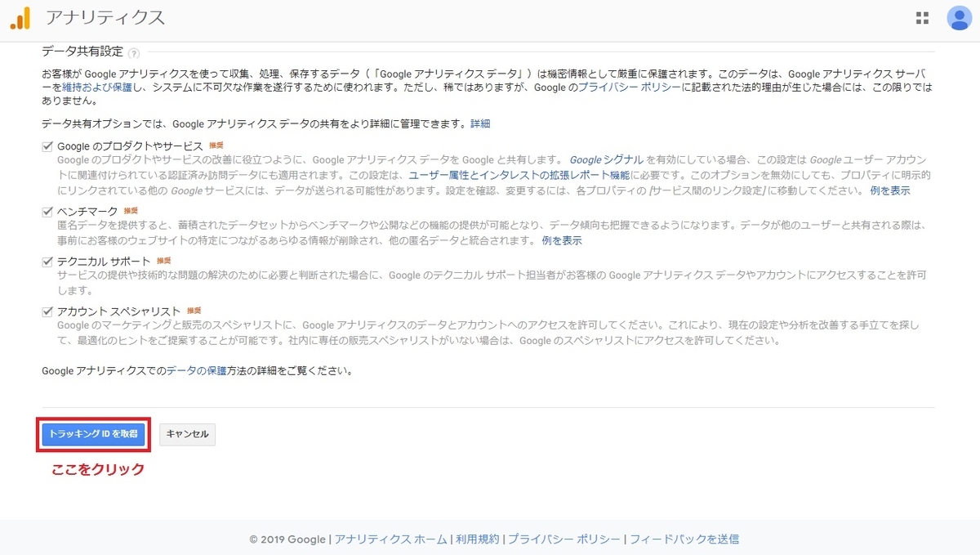The width and height of the screenshot is (980, 555).
Task: Click the キャンセル button
Action: pos(187,434)
